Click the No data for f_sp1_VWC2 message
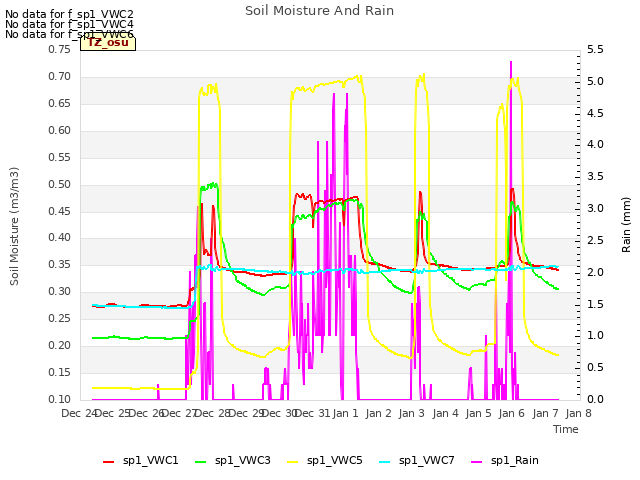Screen dimensions: 640x480 tap(69, 14)
